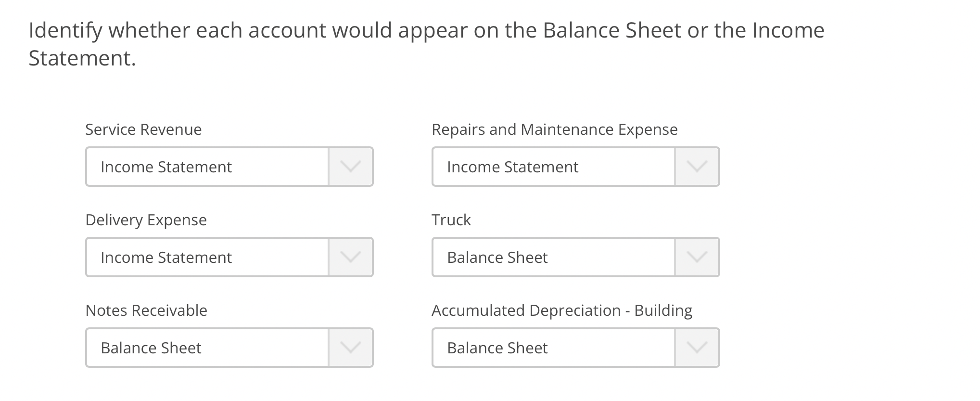
Task: Click the Accumulated Depreciation - Building label
Action: pos(561,310)
